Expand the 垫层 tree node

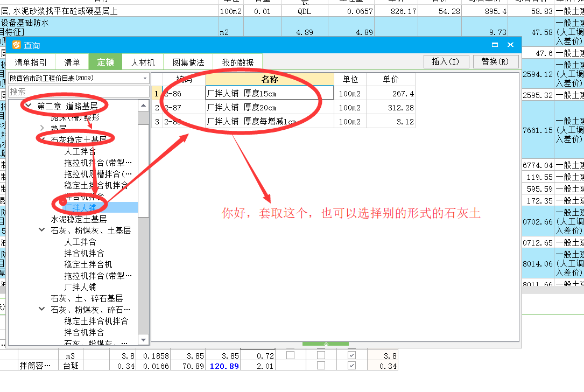pyautogui.click(x=42, y=128)
